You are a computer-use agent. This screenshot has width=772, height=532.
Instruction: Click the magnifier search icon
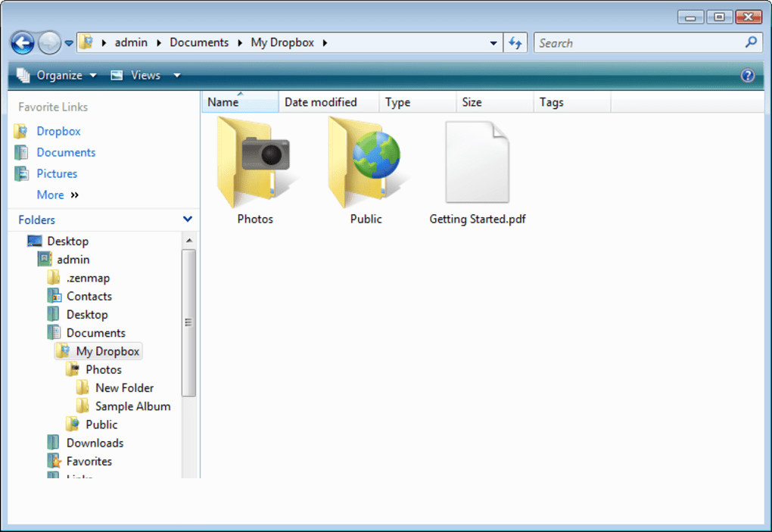click(x=751, y=42)
